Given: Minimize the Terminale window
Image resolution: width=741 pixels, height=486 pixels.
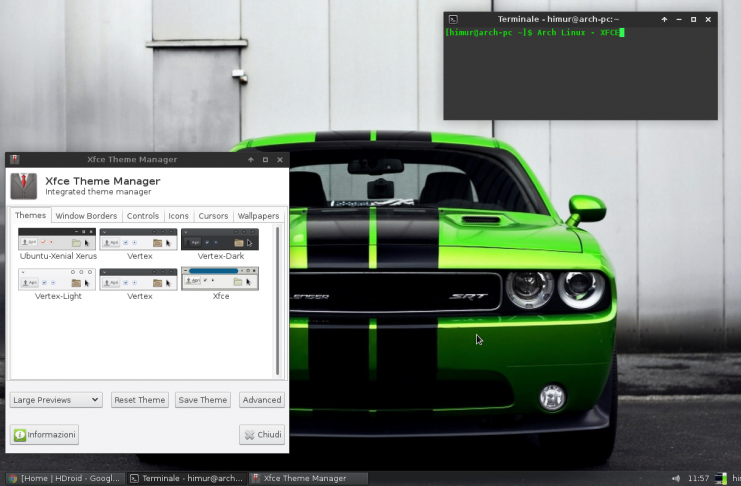Looking at the screenshot, I should tap(679, 19).
